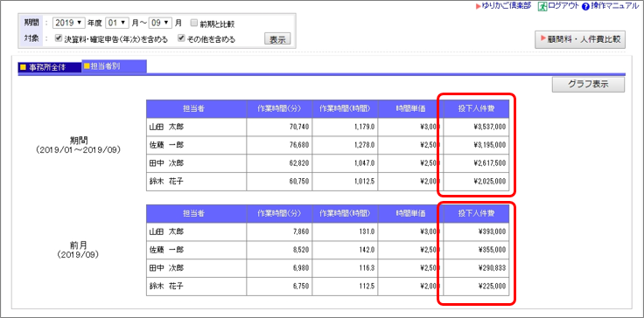Viewport: 644px width, 318px height.
Task: Click the ¥393,000 cost cell
Action: (x=476, y=232)
